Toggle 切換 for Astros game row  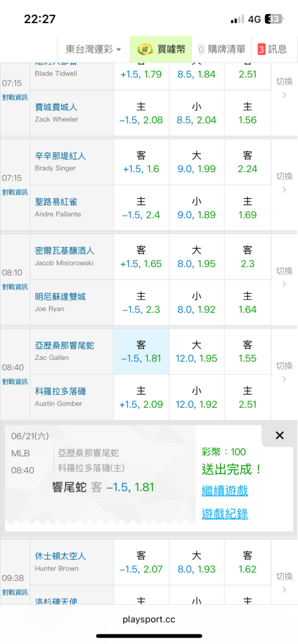coord(284,582)
